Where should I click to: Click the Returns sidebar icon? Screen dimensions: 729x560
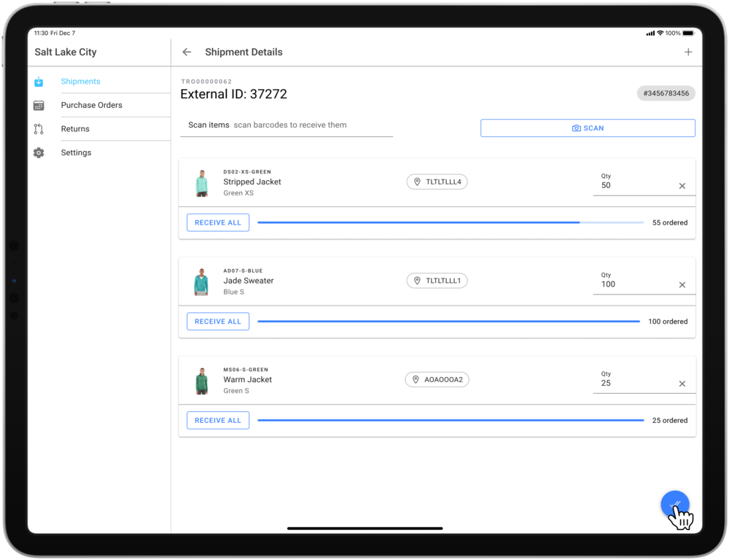39,129
